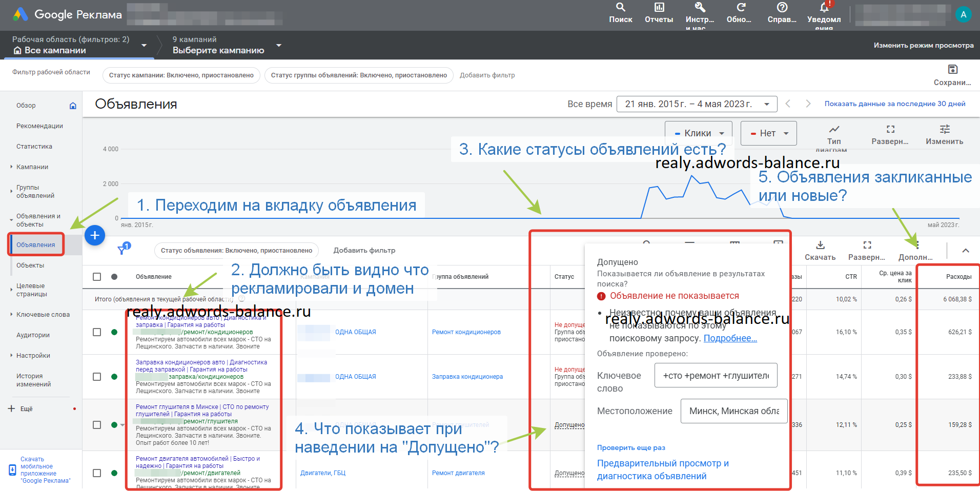980x491 pixels.
Task: Click the Search (Поиск) magnifier icon
Action: (x=620, y=8)
